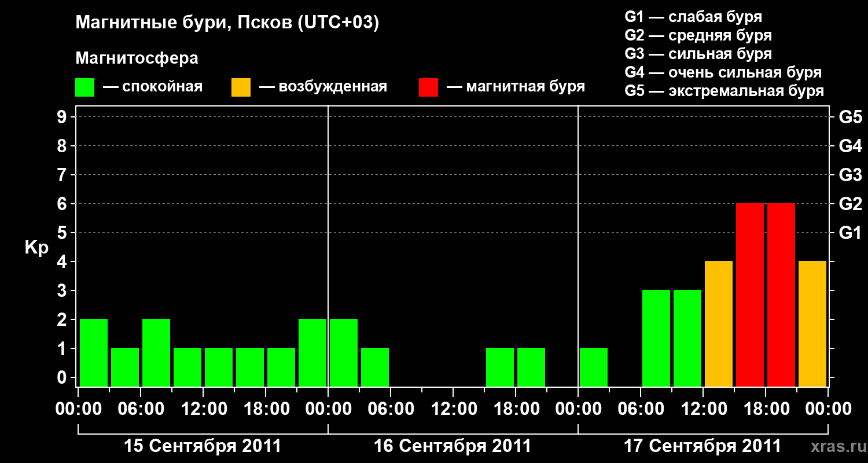
Task: Select first red Kp 6 bar, 15:00–18:00 17 September
Action: [750, 295]
